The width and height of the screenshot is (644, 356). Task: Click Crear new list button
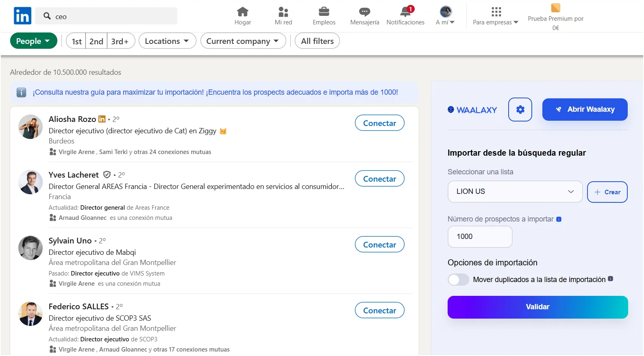tap(607, 192)
